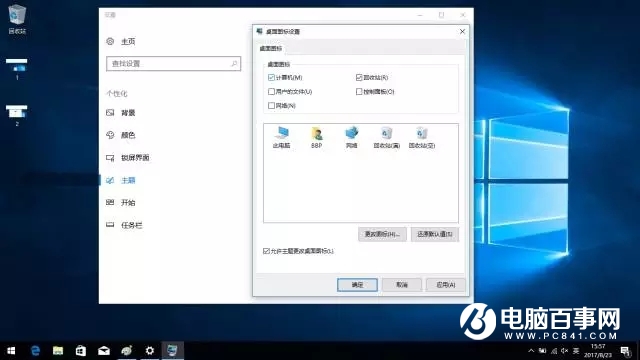The width and height of the screenshot is (640, 360).
Task: Launch Microsoft Edge from the taskbar
Action: pos(36,351)
